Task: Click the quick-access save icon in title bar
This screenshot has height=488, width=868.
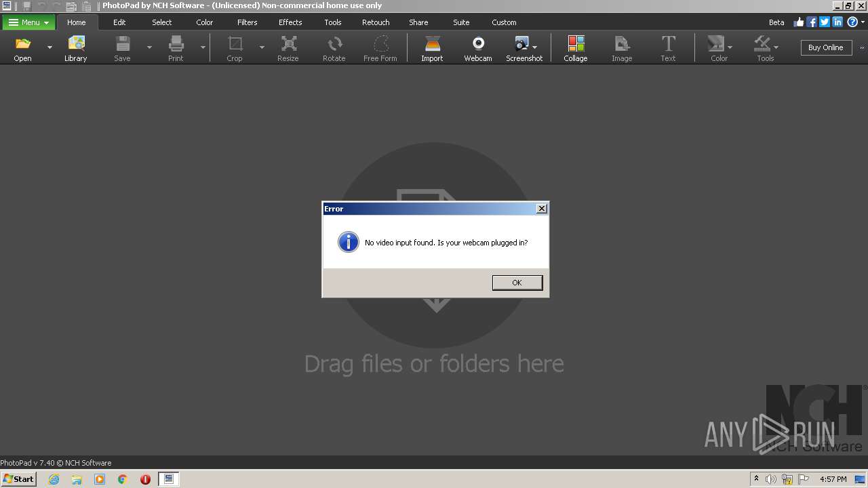Action: tap(27, 5)
